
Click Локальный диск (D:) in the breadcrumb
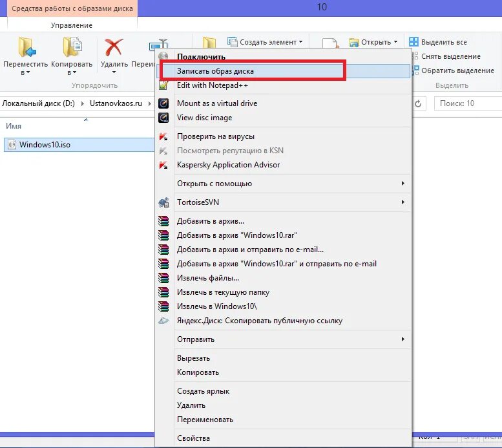click(x=38, y=103)
